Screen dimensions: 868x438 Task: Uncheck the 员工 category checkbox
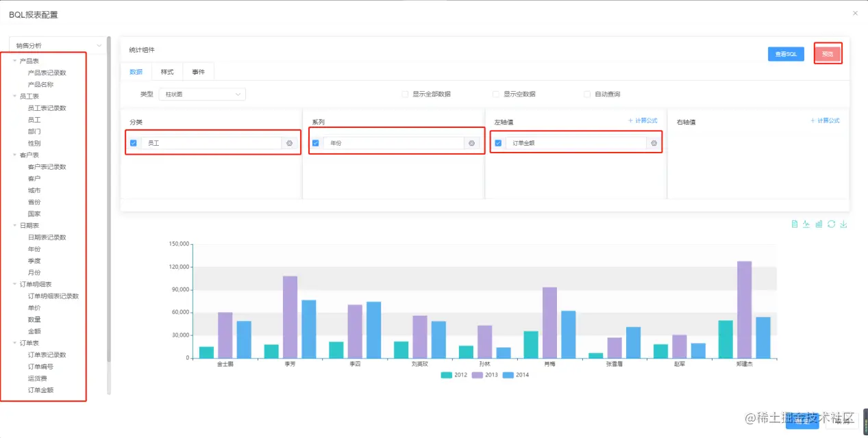pos(134,143)
